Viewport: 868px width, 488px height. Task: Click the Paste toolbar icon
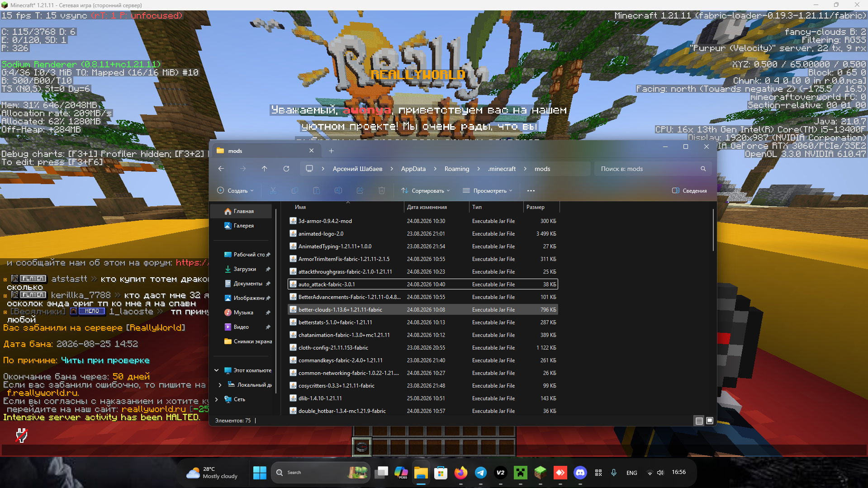coord(317,191)
